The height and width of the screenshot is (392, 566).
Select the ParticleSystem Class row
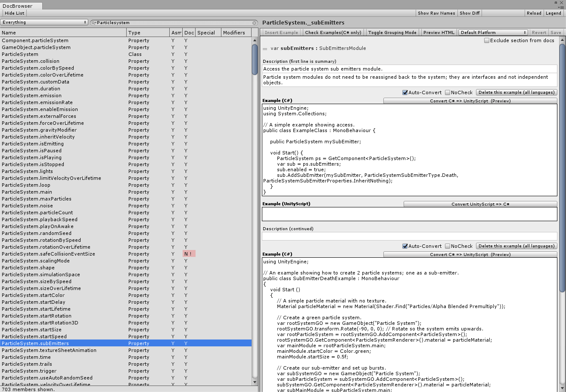(x=126, y=54)
